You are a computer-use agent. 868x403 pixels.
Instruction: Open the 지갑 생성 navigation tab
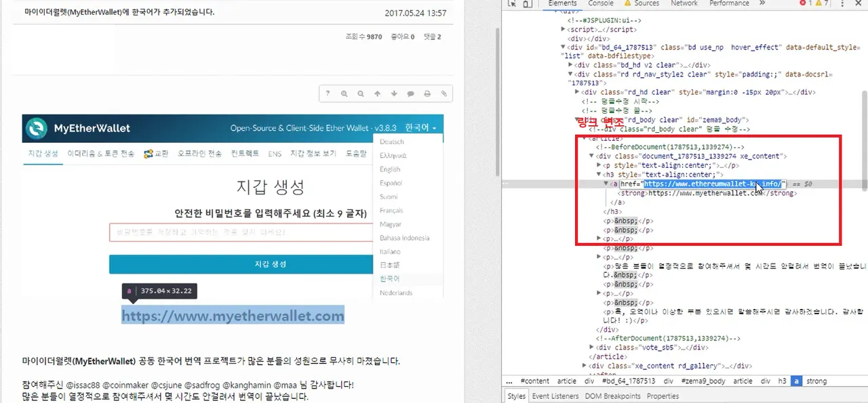pos(43,154)
